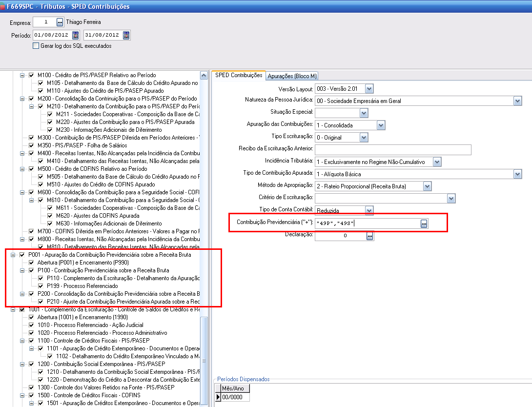Click row indicator arrow in Períodos Dispensados grid
This screenshot has width=532, height=407.
pos(218,397)
